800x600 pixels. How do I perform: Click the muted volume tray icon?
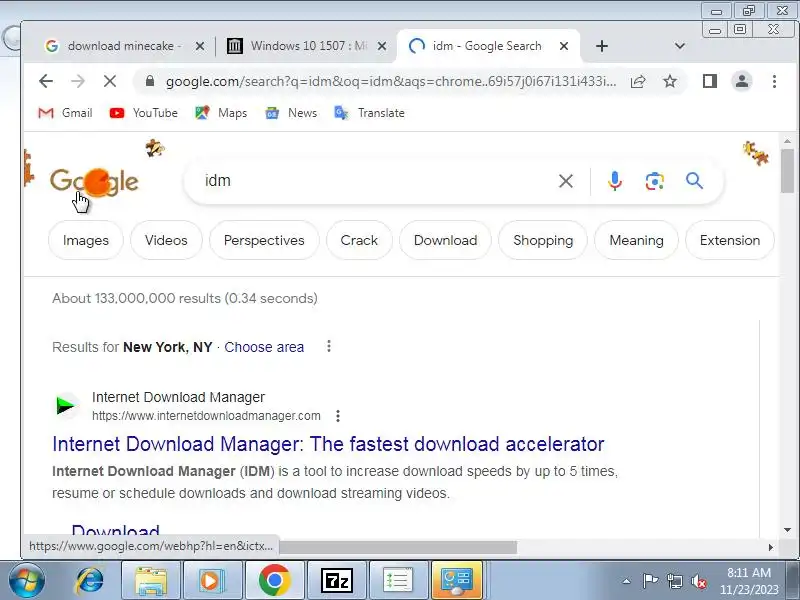click(x=699, y=581)
